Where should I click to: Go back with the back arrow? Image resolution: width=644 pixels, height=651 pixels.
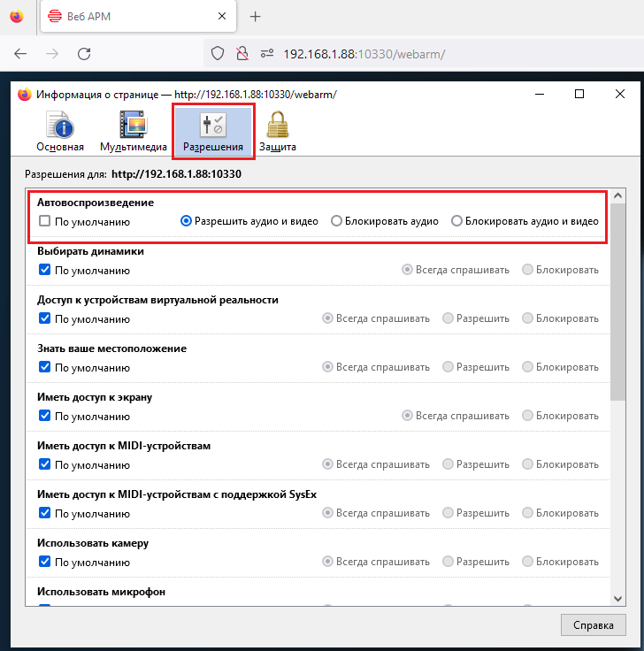click(x=20, y=54)
